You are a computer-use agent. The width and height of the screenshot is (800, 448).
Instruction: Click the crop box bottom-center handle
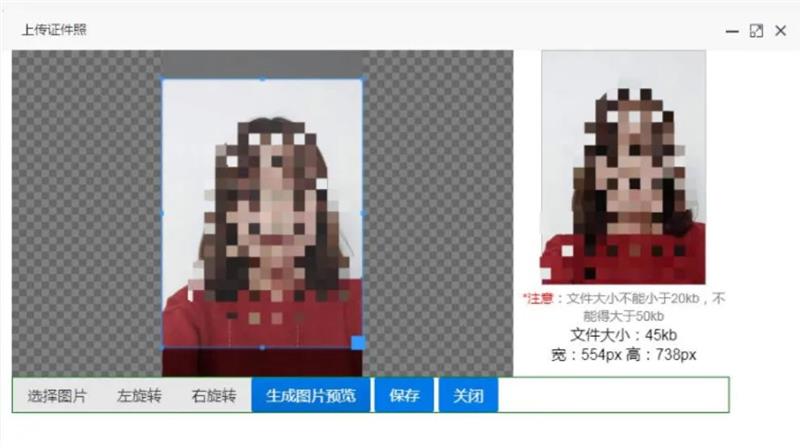(262, 348)
